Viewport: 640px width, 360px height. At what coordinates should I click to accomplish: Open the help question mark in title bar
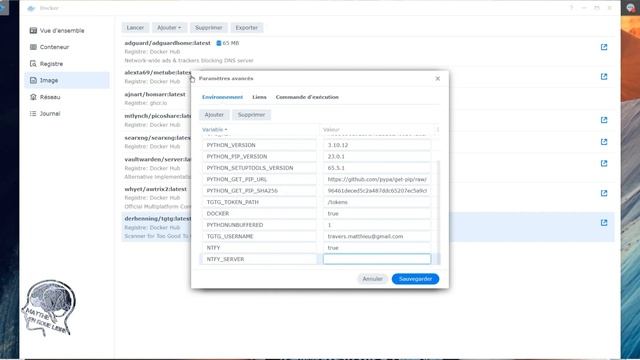(x=571, y=8)
